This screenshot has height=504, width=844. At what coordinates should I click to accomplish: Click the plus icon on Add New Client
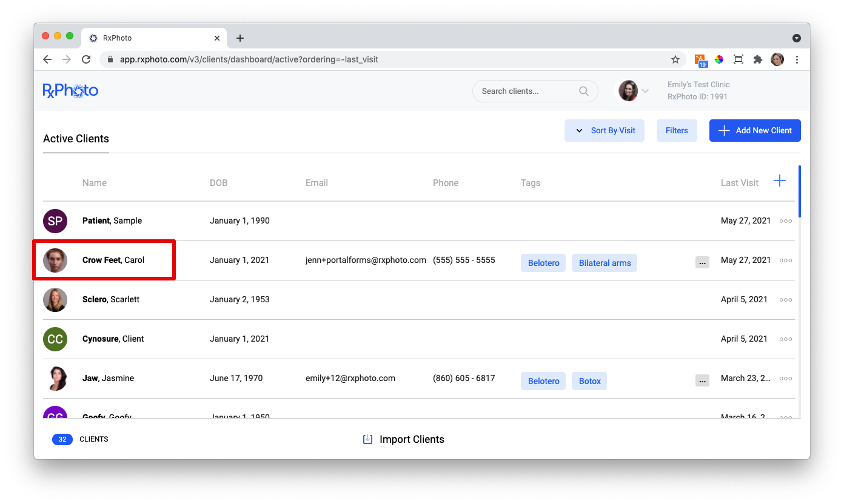[x=724, y=130]
